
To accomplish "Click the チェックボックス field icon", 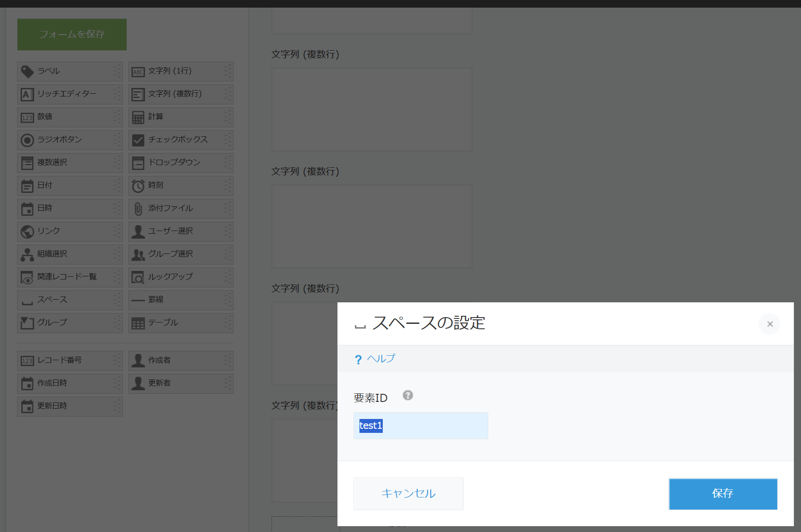I will 138,140.
